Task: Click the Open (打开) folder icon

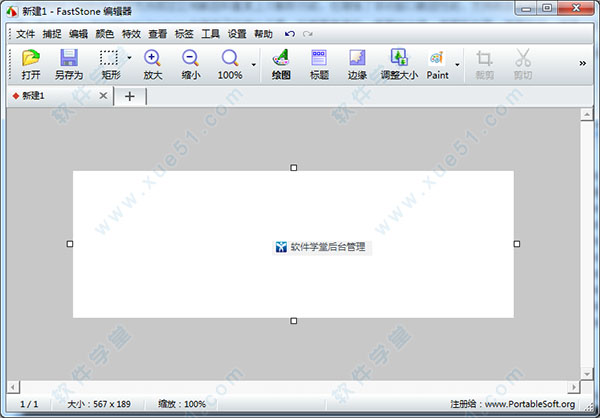Action: [x=31, y=59]
